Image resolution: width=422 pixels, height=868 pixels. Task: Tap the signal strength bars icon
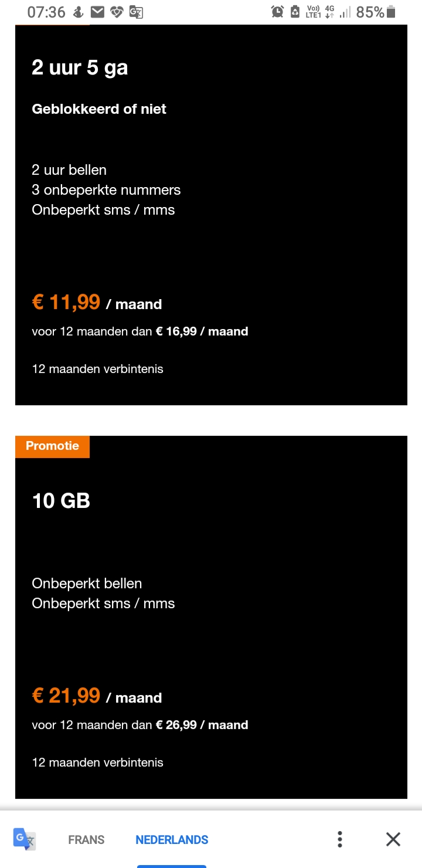click(345, 12)
